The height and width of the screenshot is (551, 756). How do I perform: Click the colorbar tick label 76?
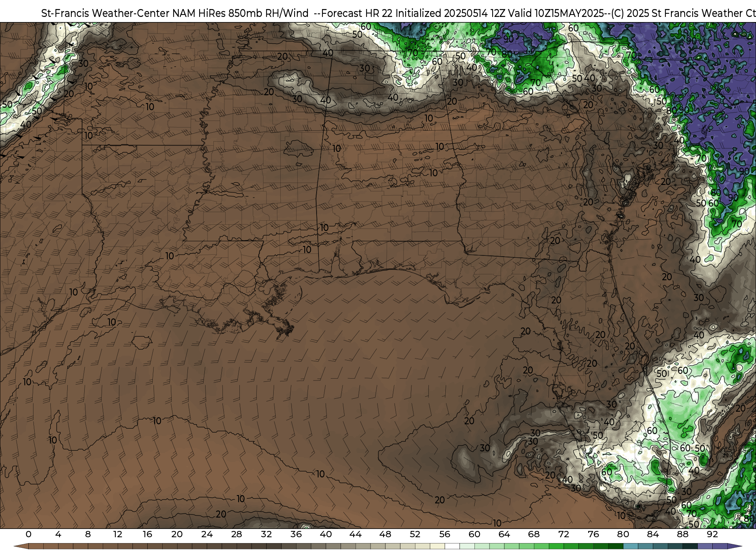pyautogui.click(x=593, y=534)
